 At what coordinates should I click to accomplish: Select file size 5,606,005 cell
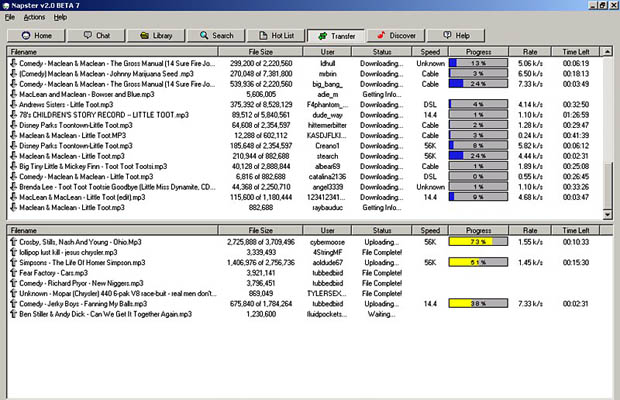261,94
